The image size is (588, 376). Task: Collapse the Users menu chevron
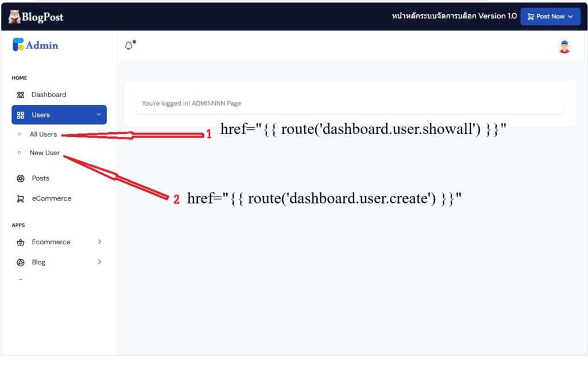pos(98,114)
